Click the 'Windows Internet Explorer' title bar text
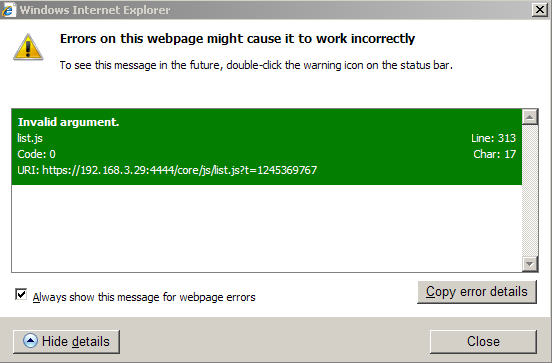The height and width of the screenshot is (363, 552). (95, 10)
